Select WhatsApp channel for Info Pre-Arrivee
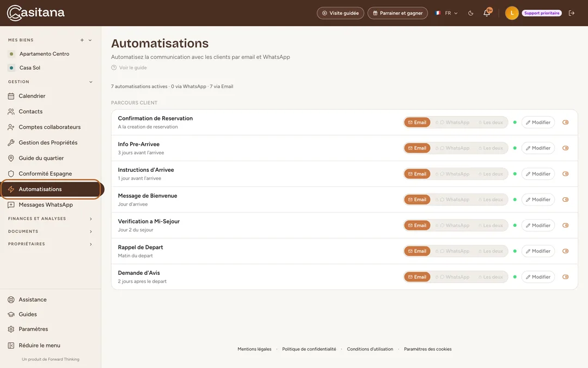588x368 pixels. (x=452, y=148)
